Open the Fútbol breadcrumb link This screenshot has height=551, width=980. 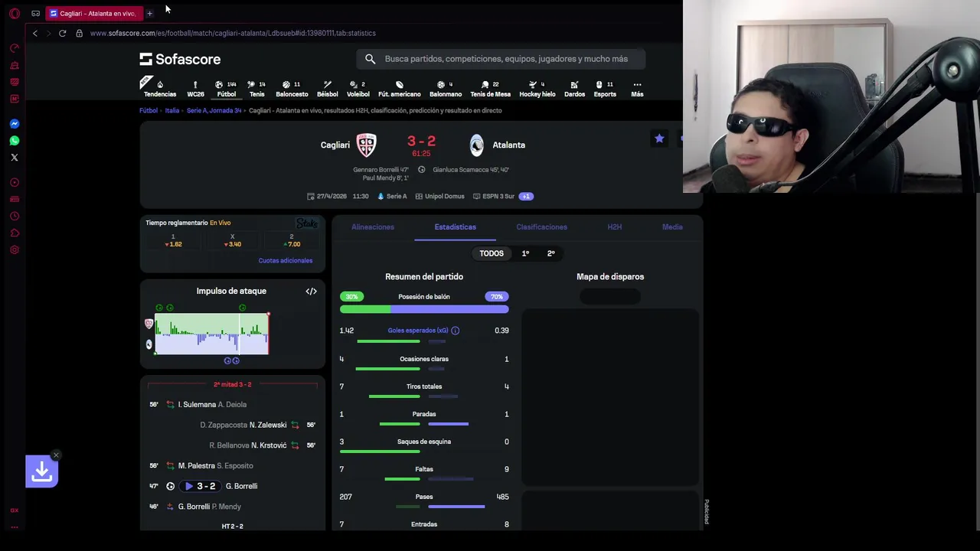point(149,111)
